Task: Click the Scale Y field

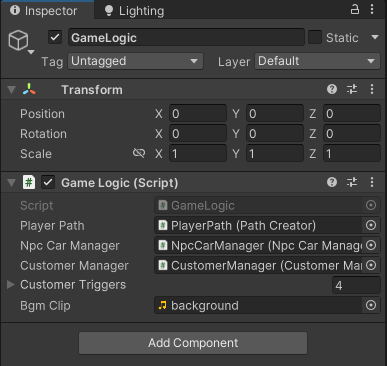Action: 275,153
